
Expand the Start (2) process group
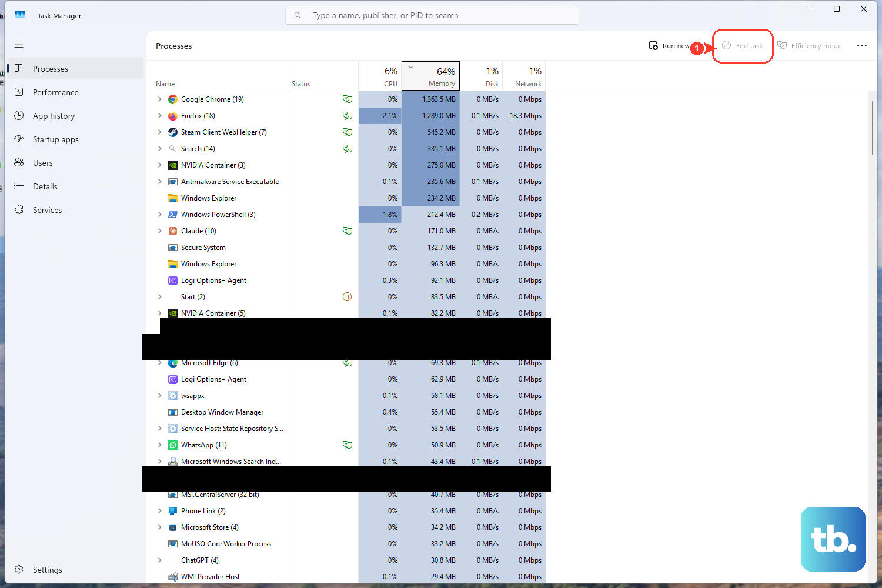(159, 297)
